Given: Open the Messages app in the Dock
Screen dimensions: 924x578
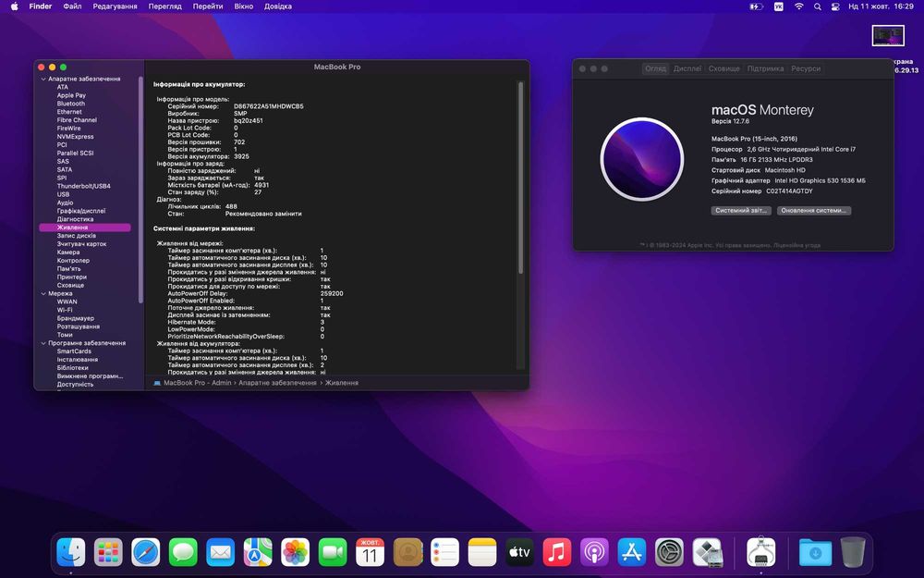Looking at the screenshot, I should (183, 553).
